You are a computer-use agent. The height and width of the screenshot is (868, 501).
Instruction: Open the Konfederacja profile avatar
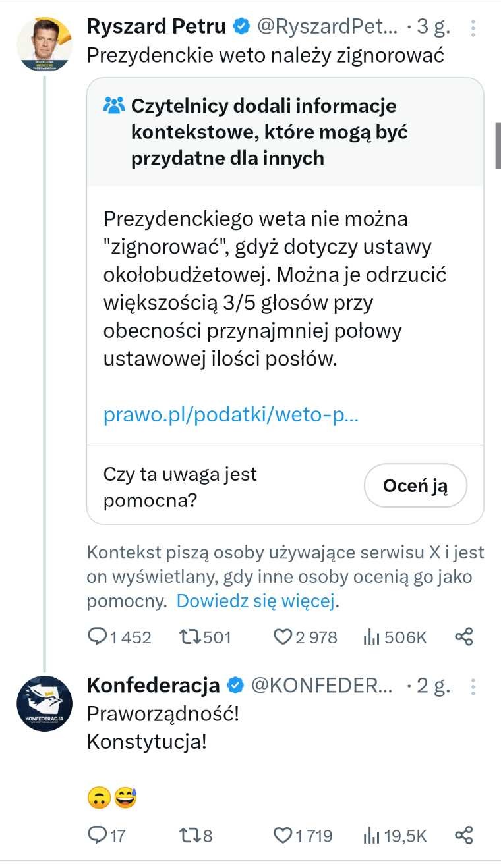click(x=44, y=703)
